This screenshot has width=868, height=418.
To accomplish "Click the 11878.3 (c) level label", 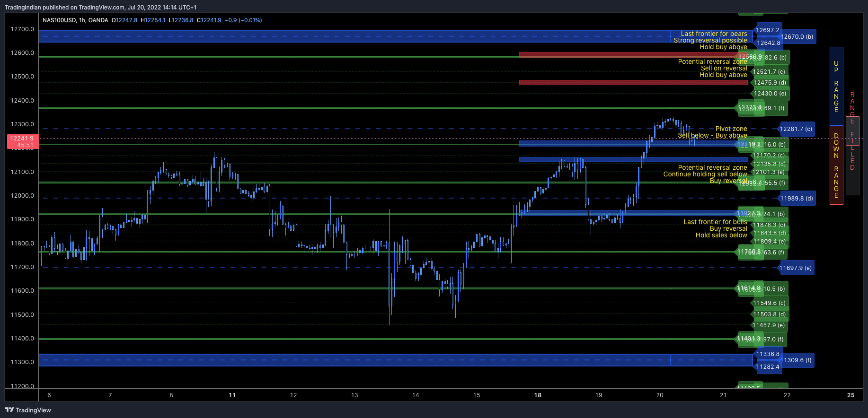I will [x=769, y=225].
